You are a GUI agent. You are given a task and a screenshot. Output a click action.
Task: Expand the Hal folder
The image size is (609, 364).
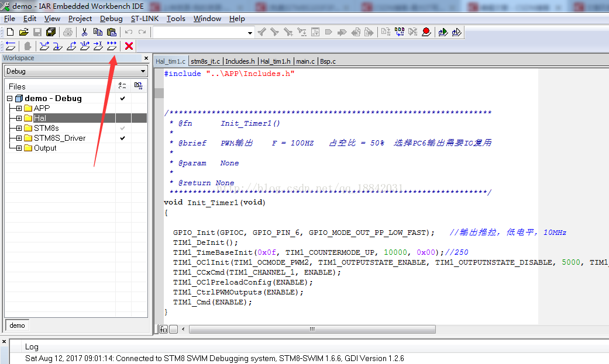tap(19, 119)
